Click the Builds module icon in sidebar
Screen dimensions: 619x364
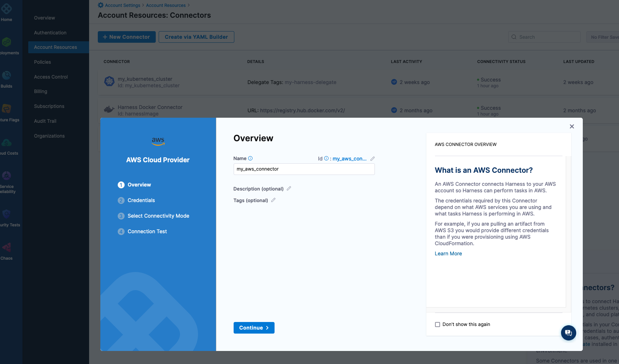[x=7, y=76]
